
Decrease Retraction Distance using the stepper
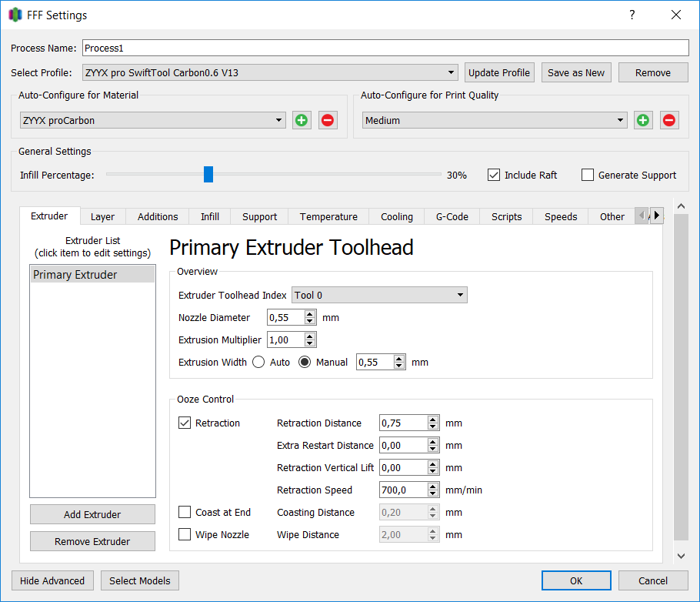(x=433, y=426)
